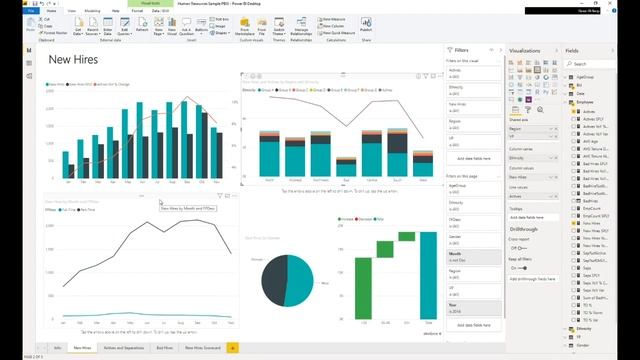The height and width of the screenshot is (360, 640).
Task: Open the Help ribbon tab
Action: tap(116, 11)
